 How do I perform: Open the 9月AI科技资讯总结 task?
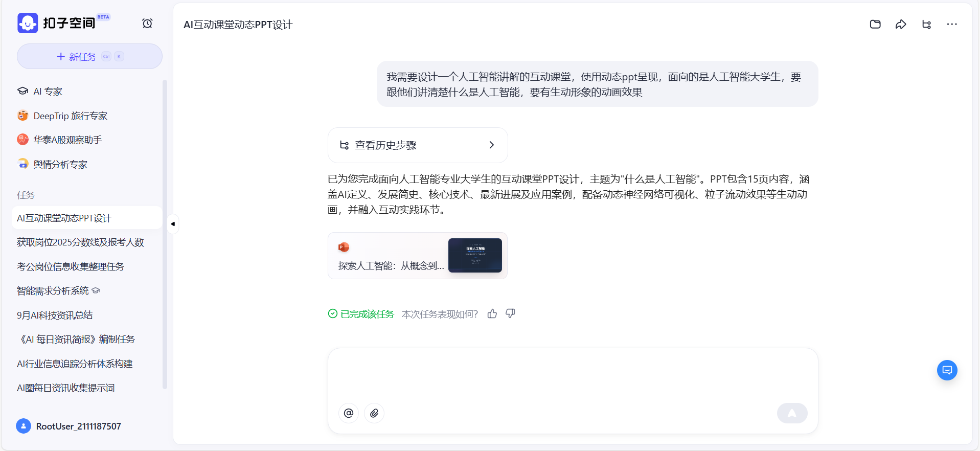55,315
